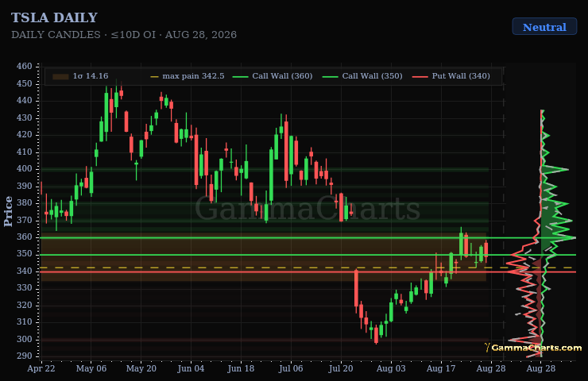The image size is (588, 381).
Task: Click the put OI spike at the 300 strike
Action: point(525,341)
